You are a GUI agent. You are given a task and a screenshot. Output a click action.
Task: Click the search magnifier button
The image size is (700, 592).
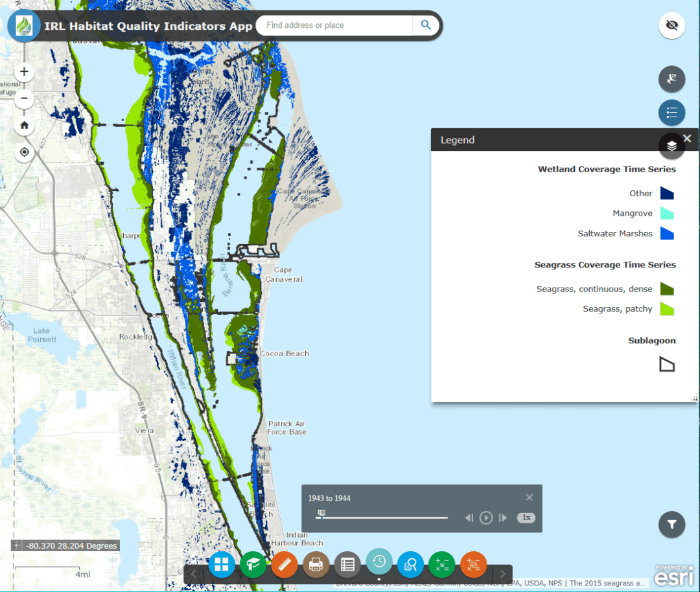(x=425, y=25)
